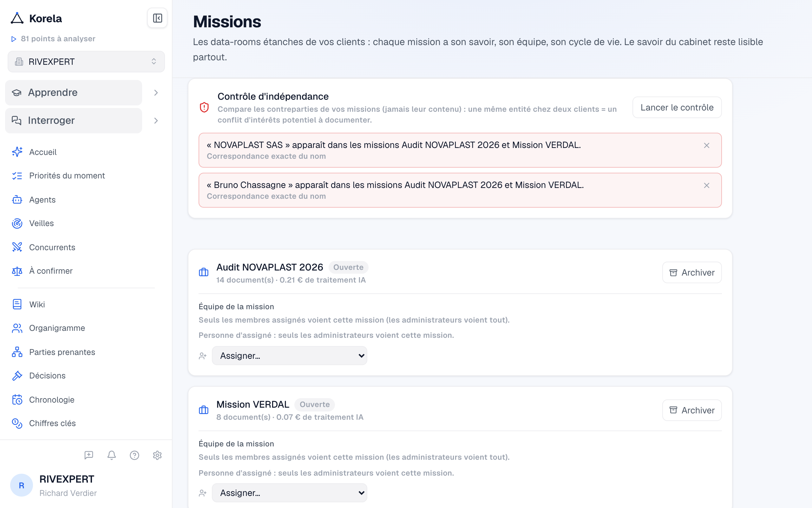Archive the Mission VERDAL

(692, 410)
